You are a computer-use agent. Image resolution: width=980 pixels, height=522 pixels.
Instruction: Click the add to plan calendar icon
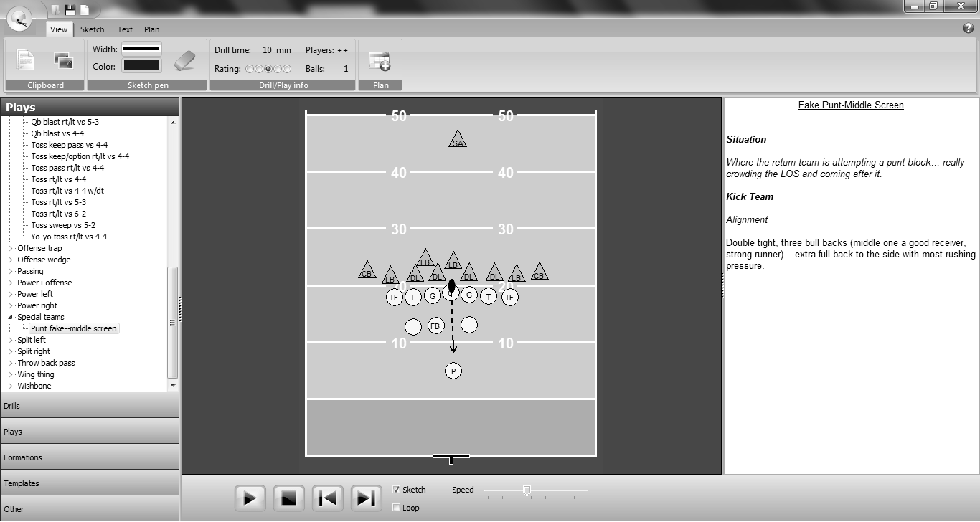click(x=380, y=62)
